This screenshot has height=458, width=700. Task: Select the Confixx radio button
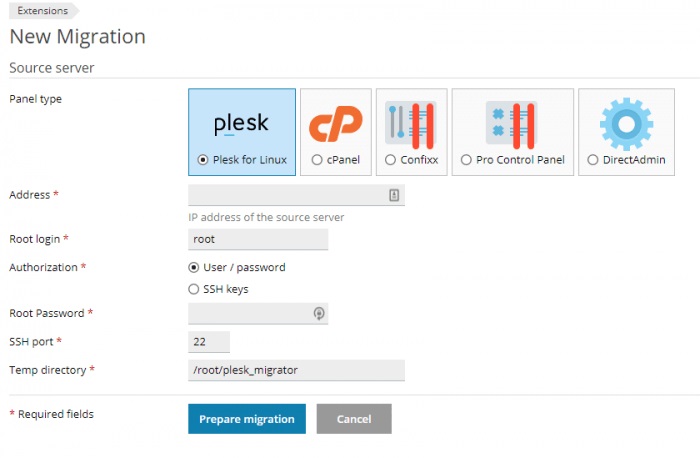(x=390, y=160)
